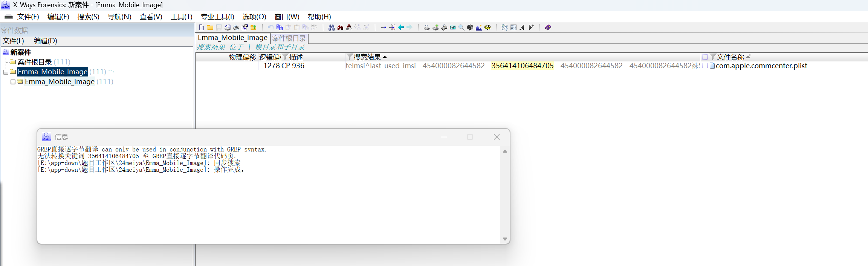The width and height of the screenshot is (868, 266).
Task: Click the 搜索结果 column sort arrow
Action: [385, 57]
